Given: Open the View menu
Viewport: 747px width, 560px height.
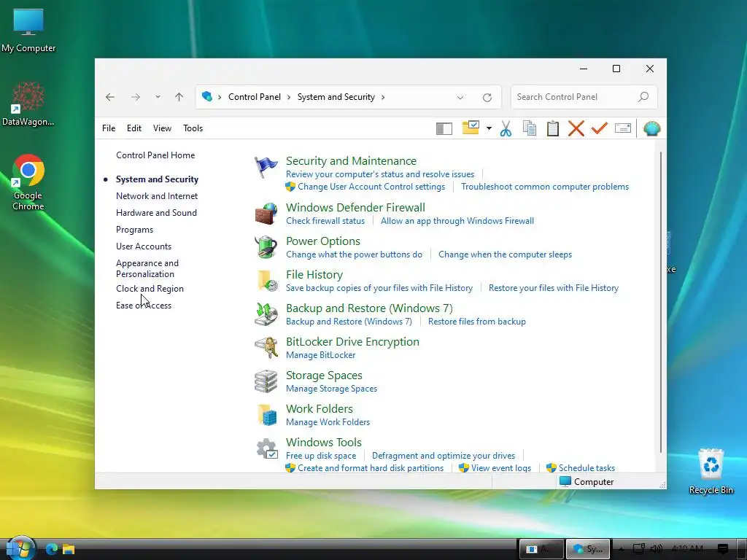Looking at the screenshot, I should 162,128.
